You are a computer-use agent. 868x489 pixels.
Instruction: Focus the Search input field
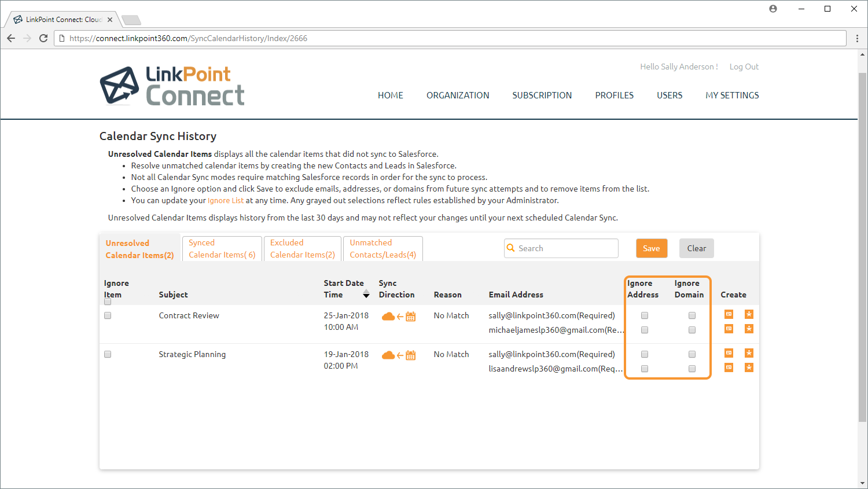click(561, 248)
